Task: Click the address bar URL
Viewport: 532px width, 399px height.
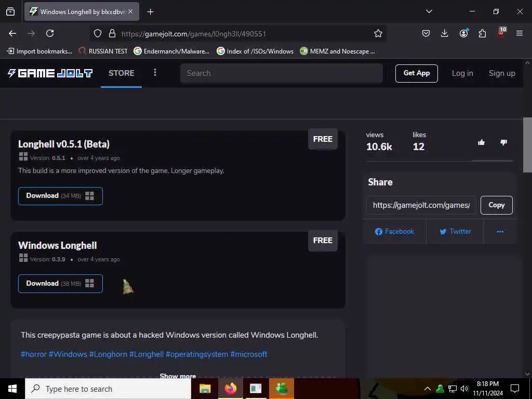Action: pyautogui.click(x=193, y=34)
